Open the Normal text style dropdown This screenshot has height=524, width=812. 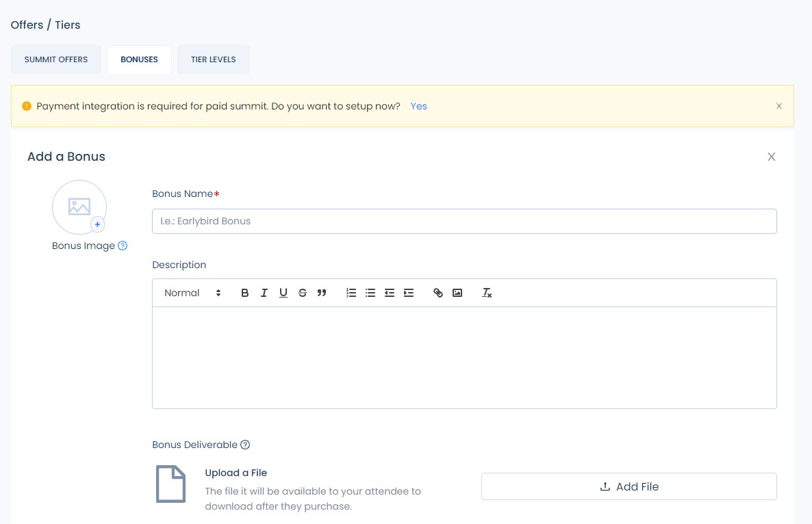pyautogui.click(x=192, y=293)
